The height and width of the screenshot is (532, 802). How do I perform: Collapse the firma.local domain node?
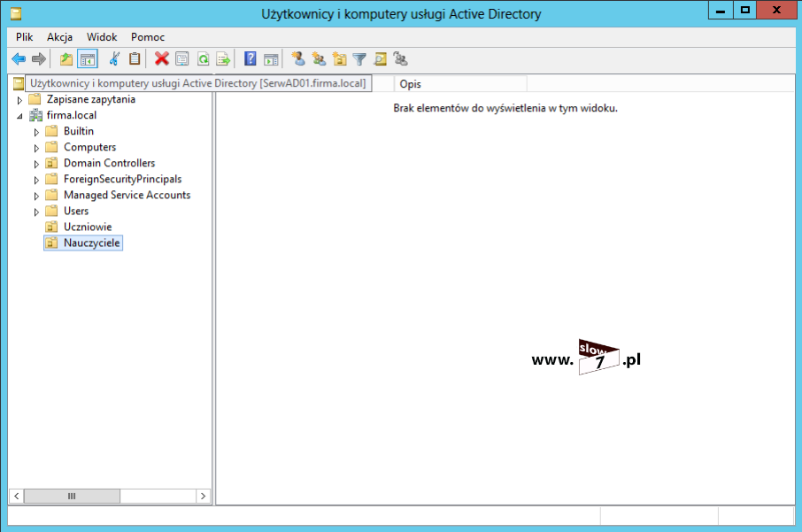(x=19, y=116)
